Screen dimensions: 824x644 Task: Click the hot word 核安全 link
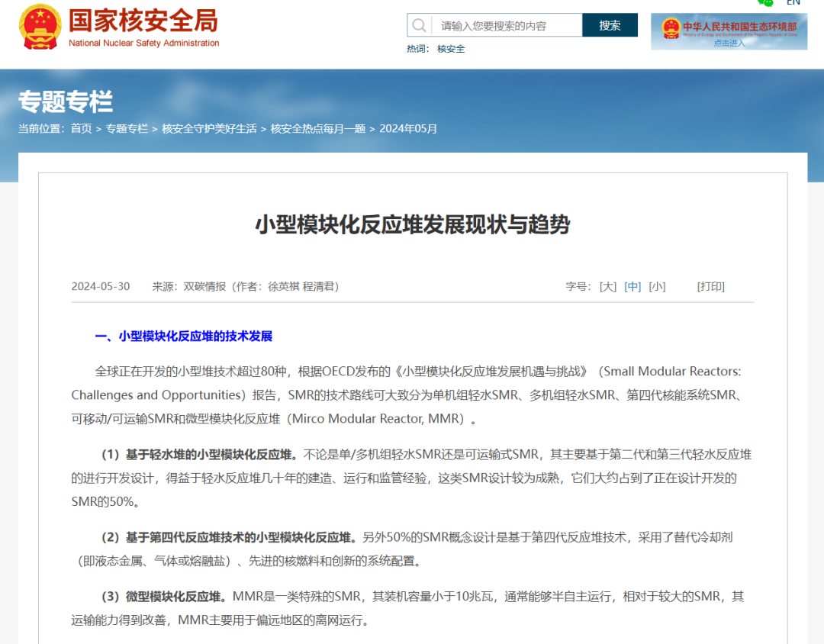point(451,49)
